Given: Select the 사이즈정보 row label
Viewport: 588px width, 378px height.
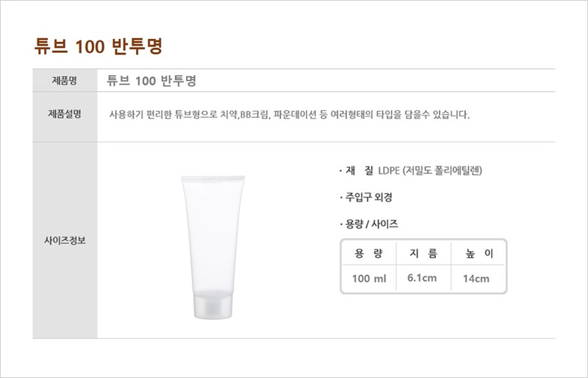Looking at the screenshot, I should tap(65, 240).
